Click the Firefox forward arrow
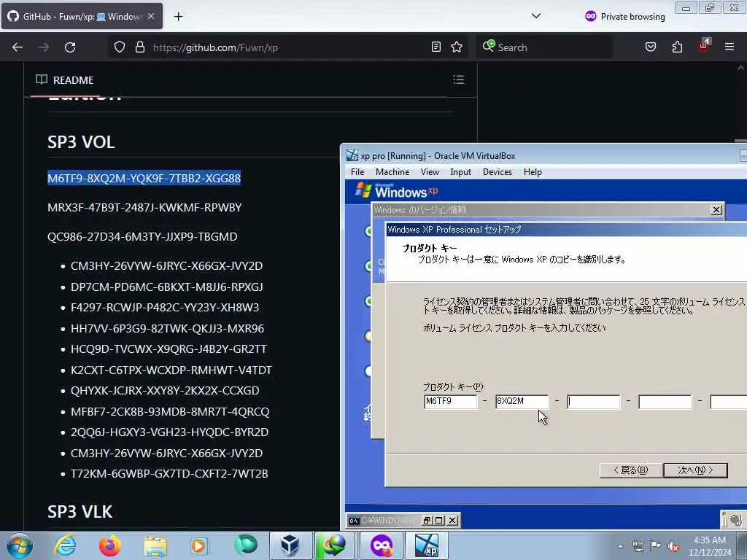Image resolution: width=747 pixels, height=560 pixels. click(x=43, y=47)
